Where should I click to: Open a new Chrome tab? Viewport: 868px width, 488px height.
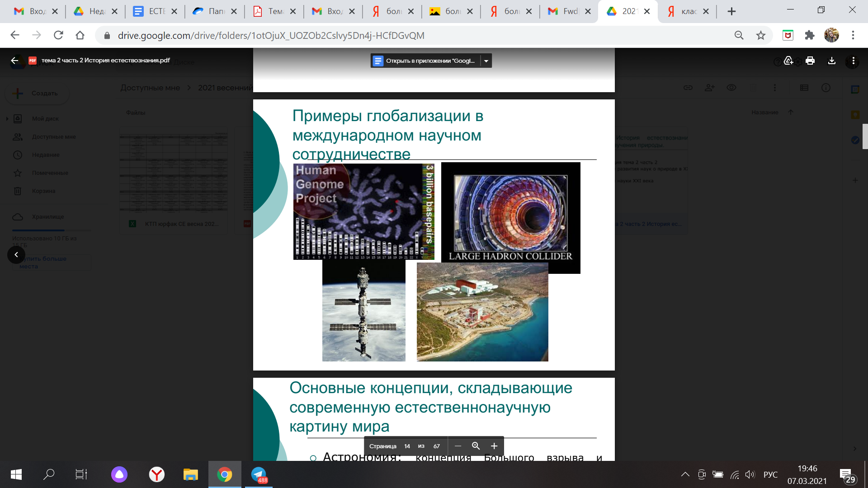click(732, 11)
